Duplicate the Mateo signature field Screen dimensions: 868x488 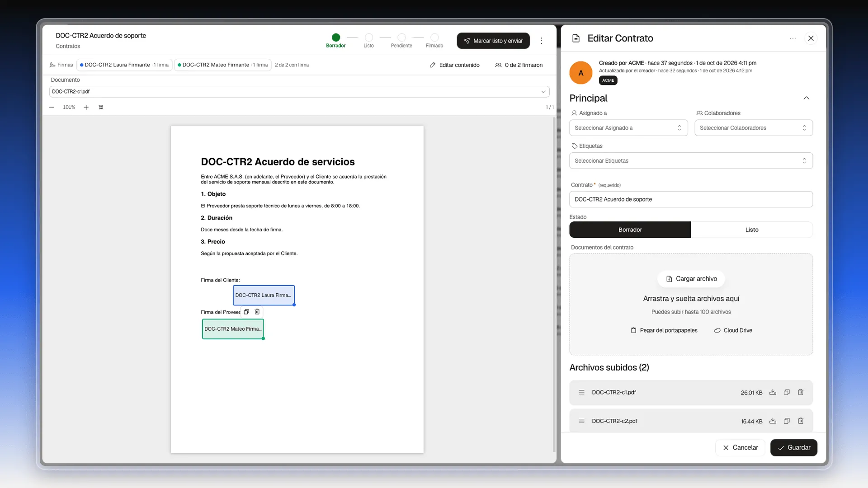246,312
